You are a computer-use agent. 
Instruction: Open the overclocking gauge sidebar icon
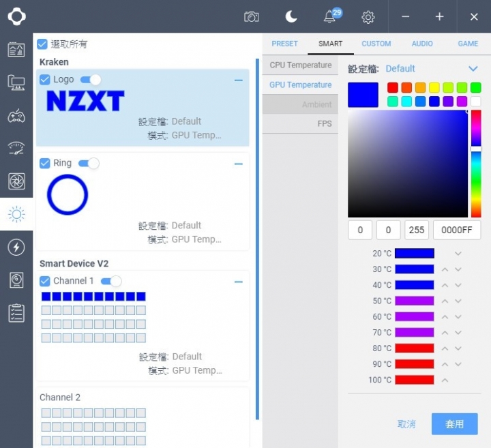(16, 149)
